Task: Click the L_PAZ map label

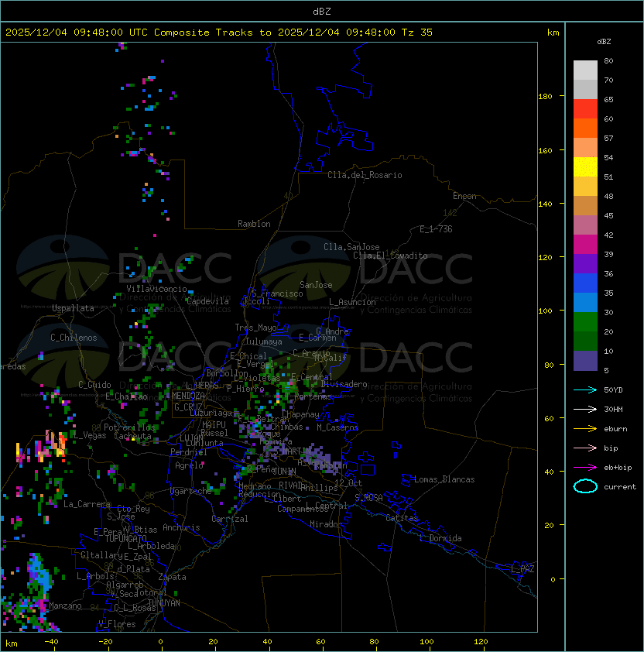Action: point(522,569)
